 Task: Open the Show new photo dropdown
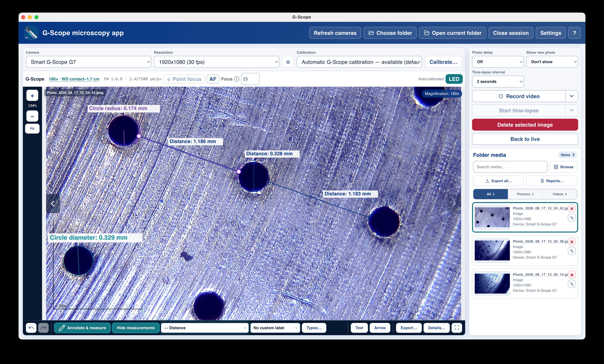(552, 62)
